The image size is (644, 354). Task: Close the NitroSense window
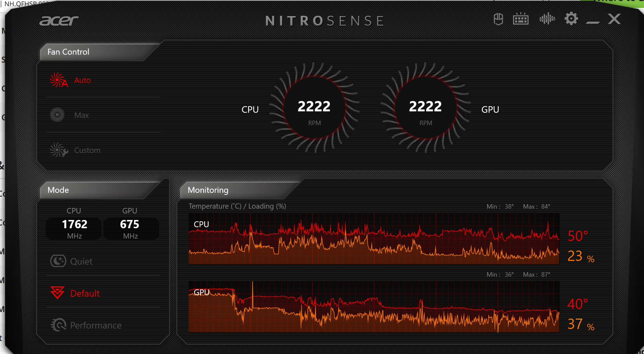pyautogui.click(x=614, y=19)
